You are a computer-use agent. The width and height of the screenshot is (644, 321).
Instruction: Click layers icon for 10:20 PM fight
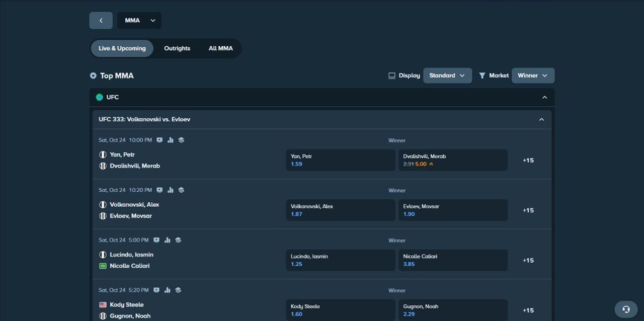tap(181, 190)
